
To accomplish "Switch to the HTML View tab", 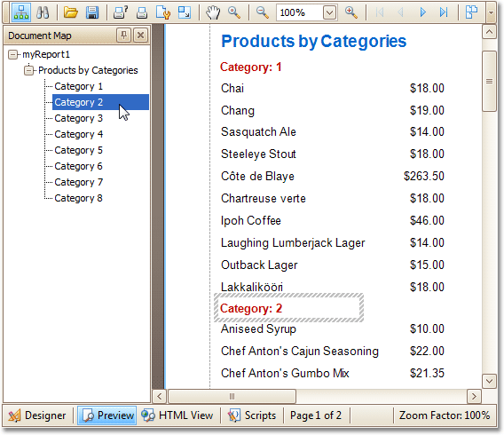I will pyautogui.click(x=177, y=415).
